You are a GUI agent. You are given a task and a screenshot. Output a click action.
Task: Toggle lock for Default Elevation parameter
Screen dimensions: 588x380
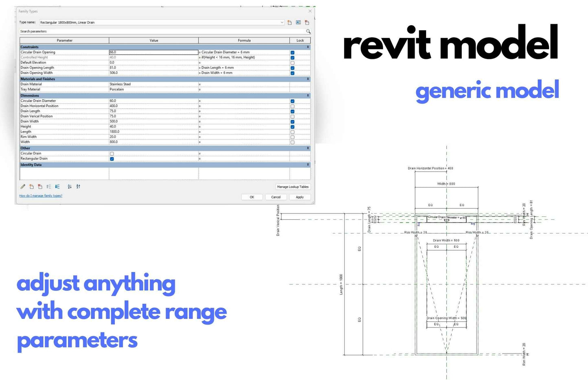point(292,63)
